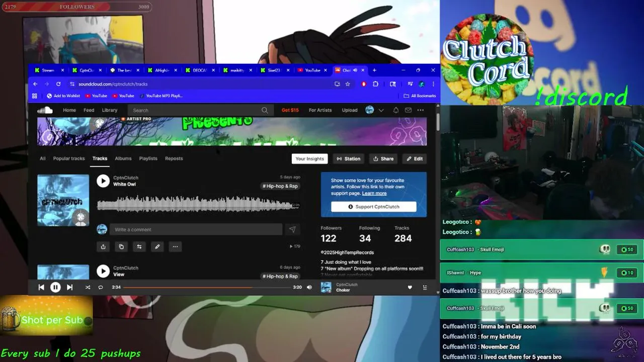Play the White Owl track
The image size is (644, 362).
coord(103,181)
